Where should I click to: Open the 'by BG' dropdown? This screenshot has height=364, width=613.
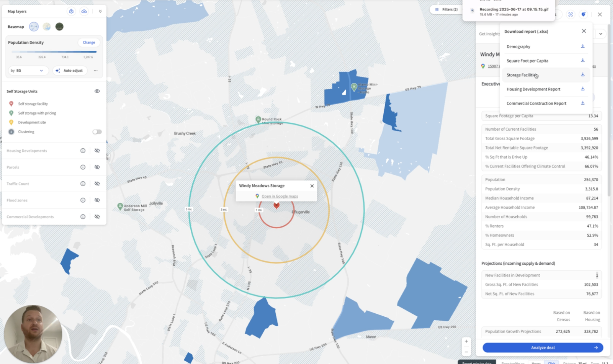click(x=27, y=70)
